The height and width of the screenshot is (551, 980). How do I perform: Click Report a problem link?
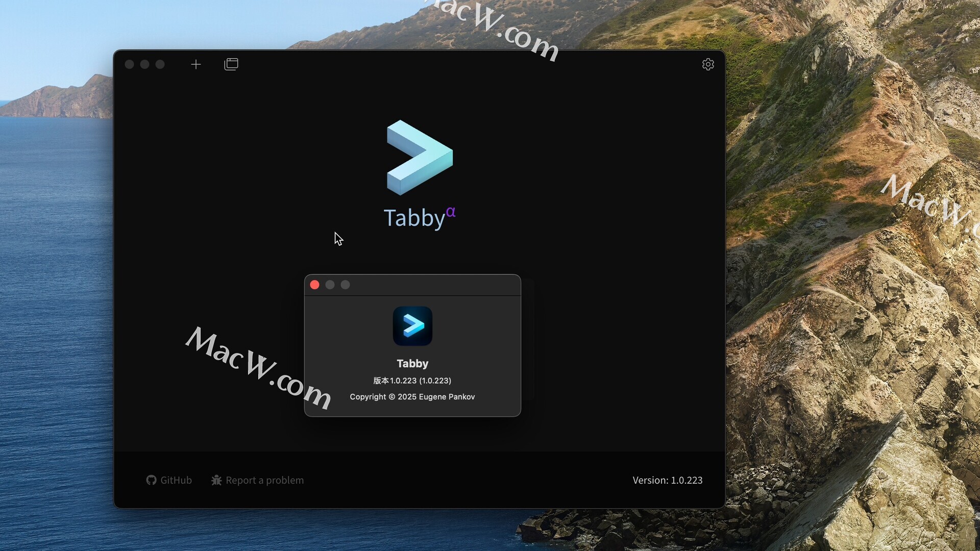coord(258,480)
